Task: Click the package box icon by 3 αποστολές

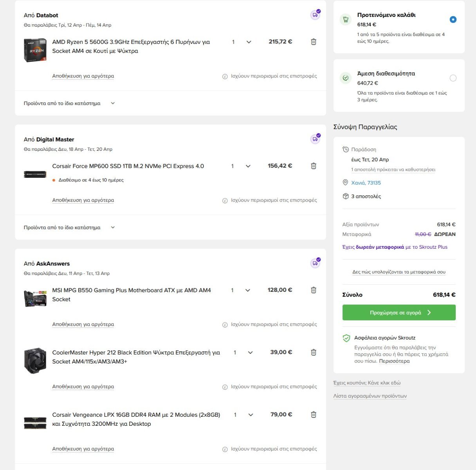Action: pos(345,196)
